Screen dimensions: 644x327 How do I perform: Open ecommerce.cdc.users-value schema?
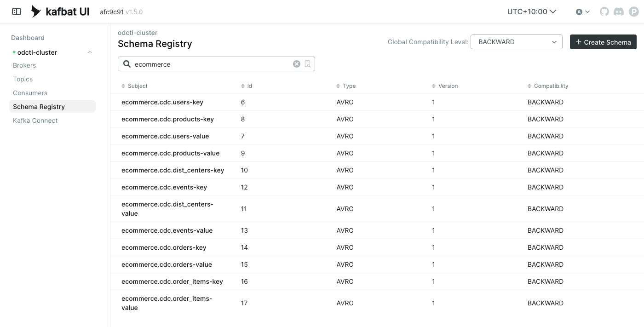click(x=165, y=136)
